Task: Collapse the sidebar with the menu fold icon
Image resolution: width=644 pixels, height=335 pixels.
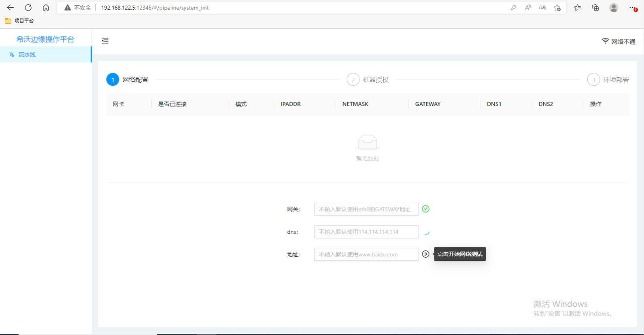Action: (x=105, y=41)
